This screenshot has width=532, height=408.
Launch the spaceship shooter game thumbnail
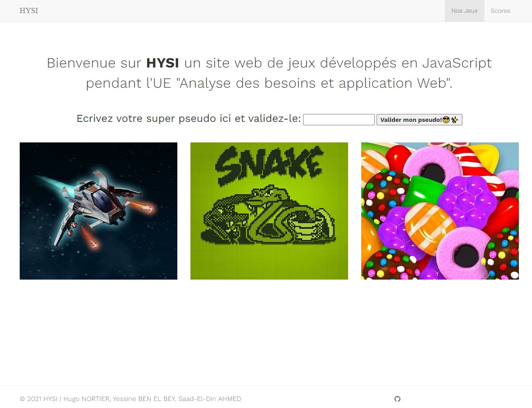[x=98, y=211]
